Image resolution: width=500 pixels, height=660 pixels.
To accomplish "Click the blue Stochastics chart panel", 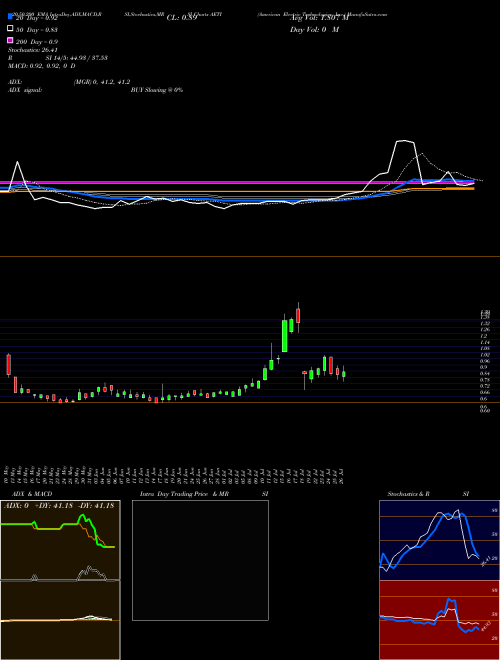I will pyautogui.click(x=439, y=540).
